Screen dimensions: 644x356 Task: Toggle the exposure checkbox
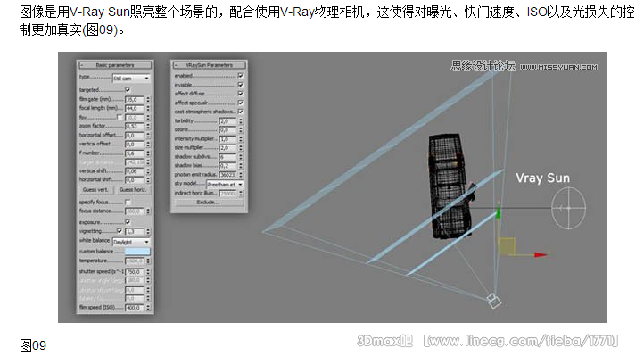(128, 222)
